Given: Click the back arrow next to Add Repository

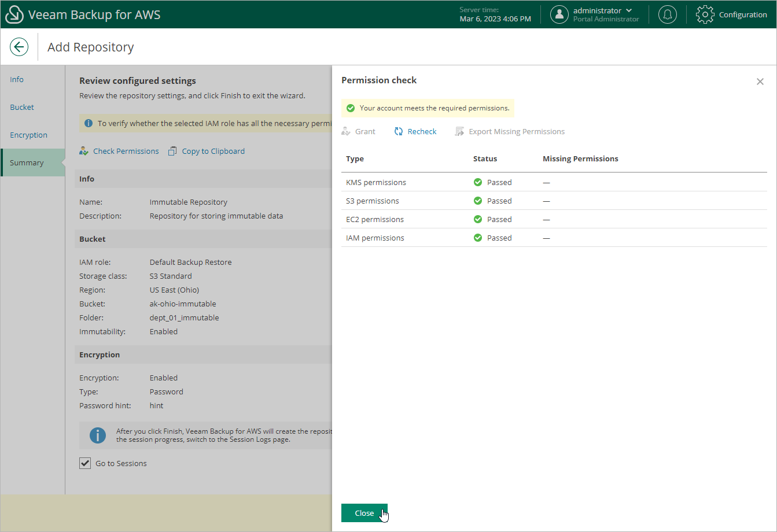Looking at the screenshot, I should coord(19,46).
